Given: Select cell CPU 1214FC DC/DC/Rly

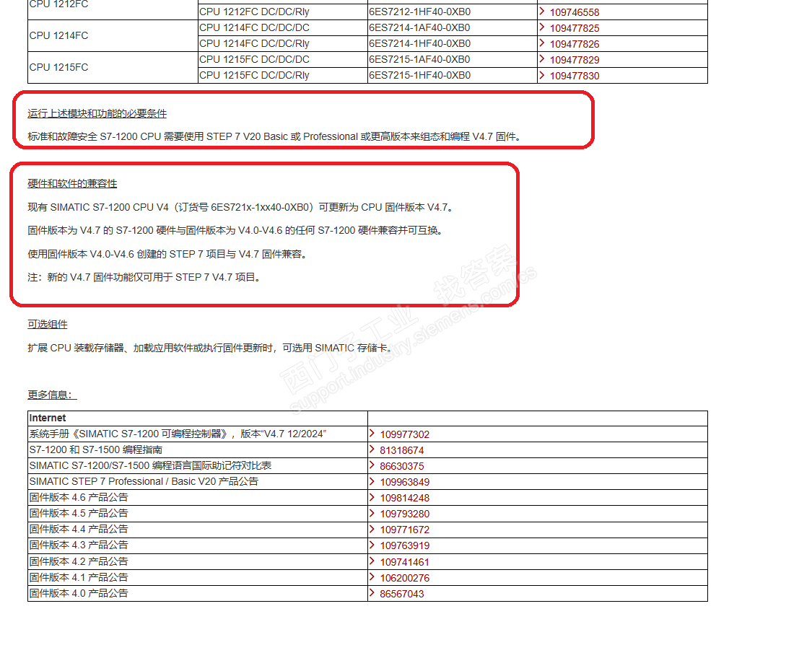Looking at the screenshot, I should [283, 43].
